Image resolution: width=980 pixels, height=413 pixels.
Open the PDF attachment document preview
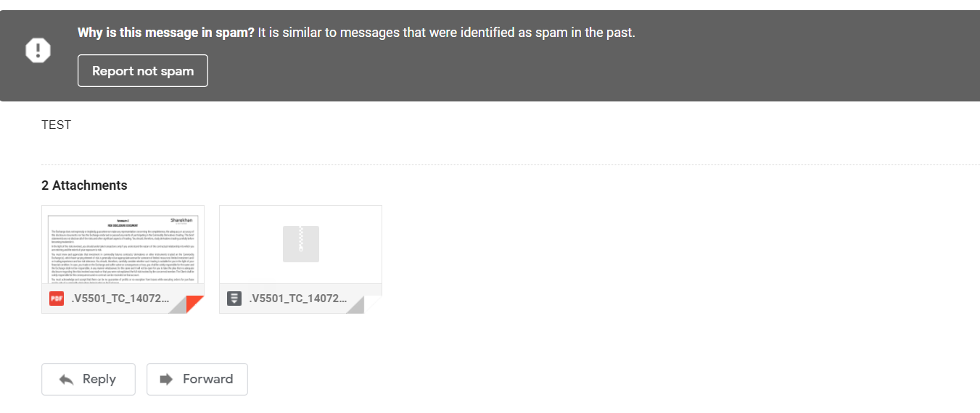(123, 246)
